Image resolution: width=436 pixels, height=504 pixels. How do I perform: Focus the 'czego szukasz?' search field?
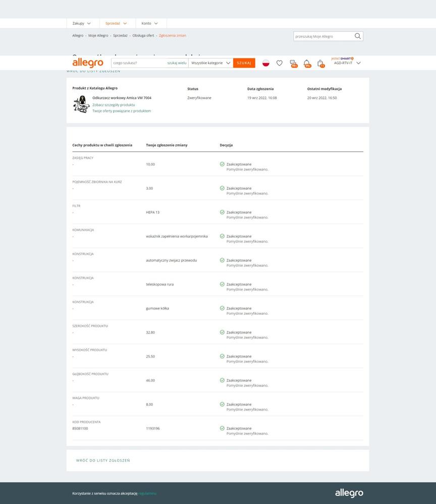(x=139, y=63)
